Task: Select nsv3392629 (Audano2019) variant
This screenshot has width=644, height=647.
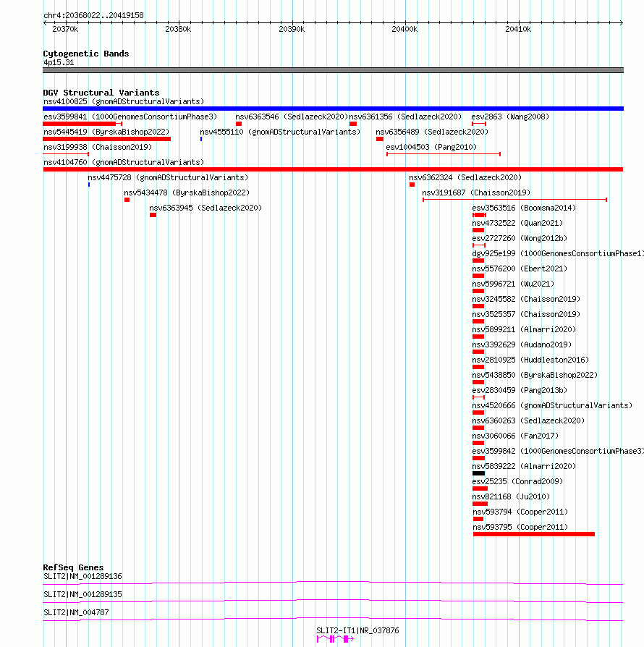Action: point(522,345)
